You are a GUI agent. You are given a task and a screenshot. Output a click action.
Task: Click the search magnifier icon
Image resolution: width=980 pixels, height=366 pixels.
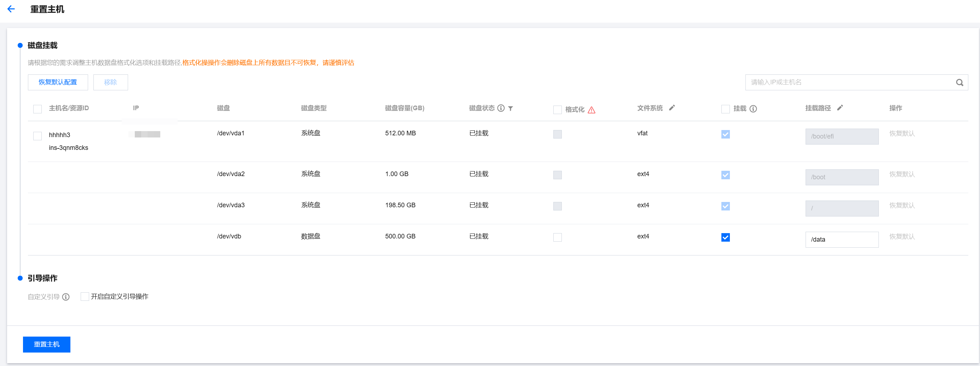(x=959, y=82)
